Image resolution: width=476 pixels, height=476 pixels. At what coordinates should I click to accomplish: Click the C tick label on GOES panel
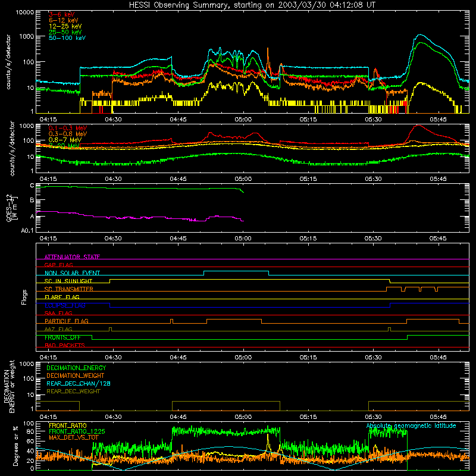[32, 185]
